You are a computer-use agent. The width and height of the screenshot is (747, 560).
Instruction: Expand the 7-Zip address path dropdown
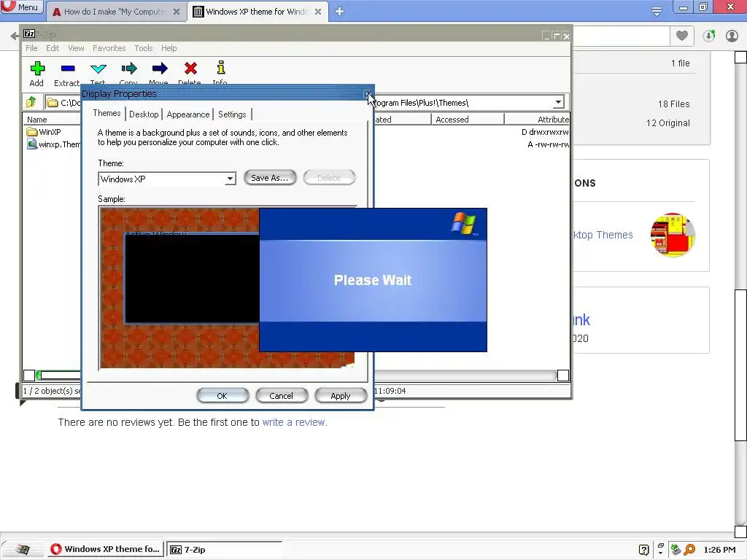[x=558, y=102]
